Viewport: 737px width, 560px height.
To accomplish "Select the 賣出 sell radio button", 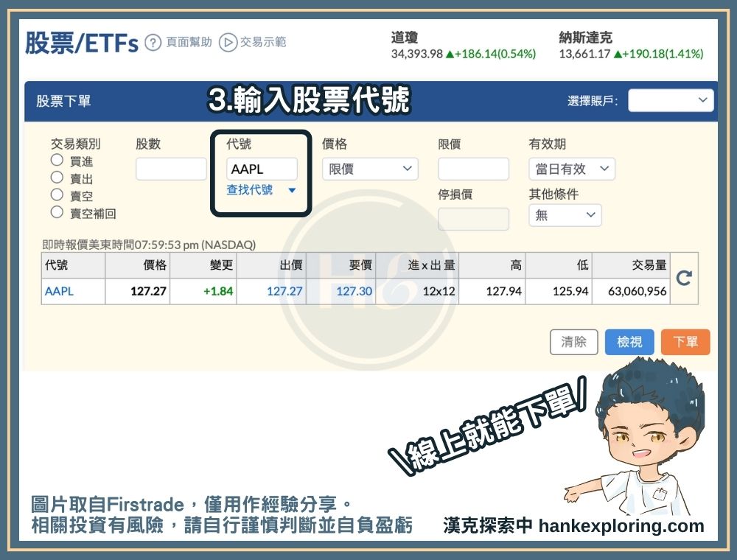I will pos(57,178).
